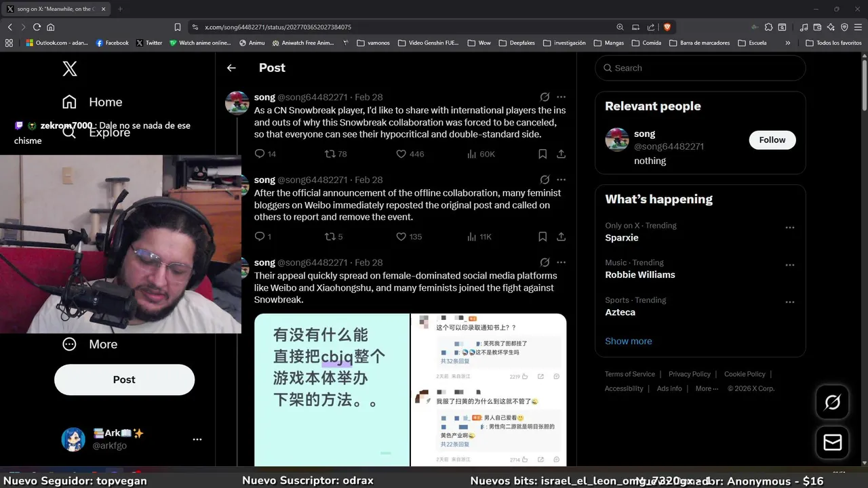View analytics of tweet with 11K views
868x488 pixels.
tap(479, 237)
